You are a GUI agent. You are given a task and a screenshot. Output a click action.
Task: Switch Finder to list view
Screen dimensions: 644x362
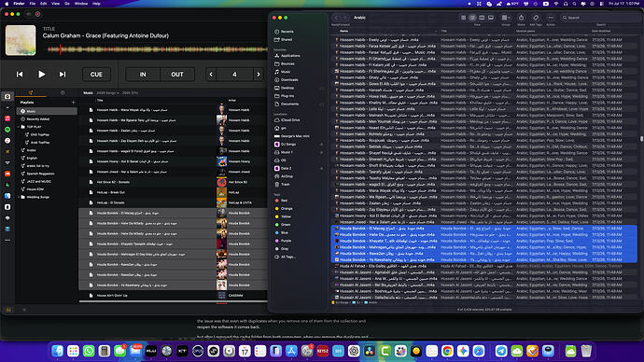click(472, 18)
